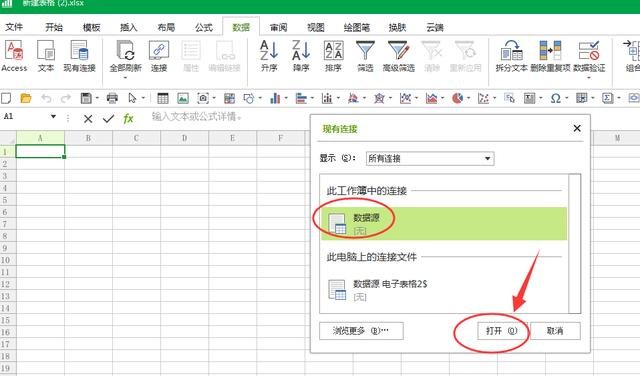
Task: Close the 现有连接 dialog
Action: coord(577,129)
